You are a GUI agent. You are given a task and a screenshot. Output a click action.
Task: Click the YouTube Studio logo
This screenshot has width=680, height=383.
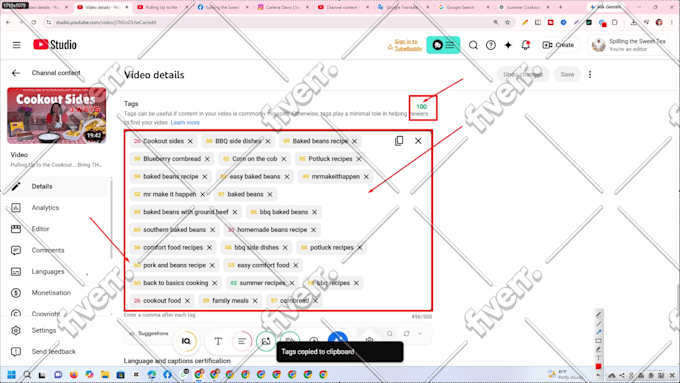point(55,45)
